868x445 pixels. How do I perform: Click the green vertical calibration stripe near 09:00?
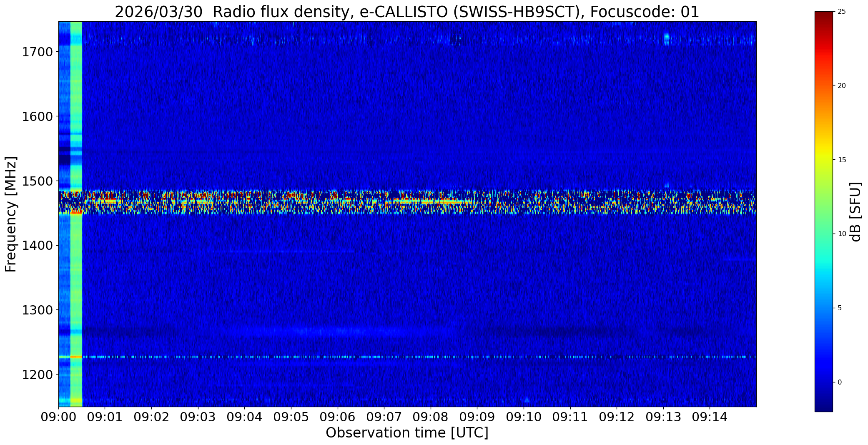76,214
